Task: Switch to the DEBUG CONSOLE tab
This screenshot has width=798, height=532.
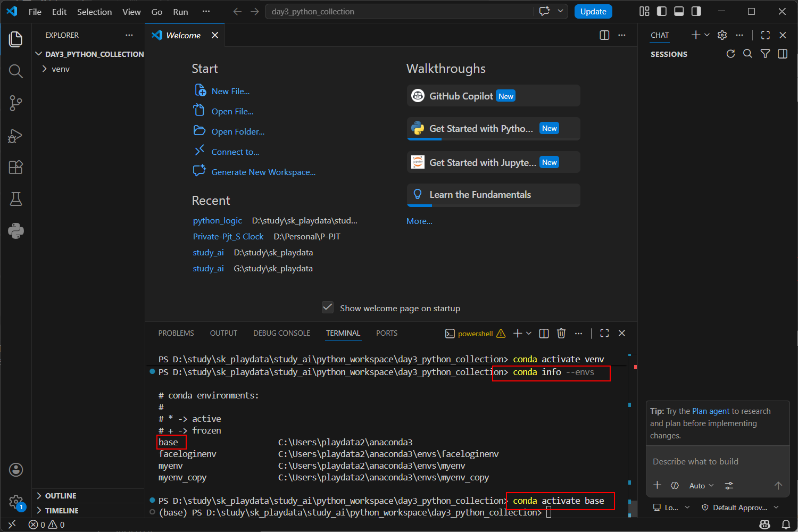Action: pyautogui.click(x=281, y=333)
